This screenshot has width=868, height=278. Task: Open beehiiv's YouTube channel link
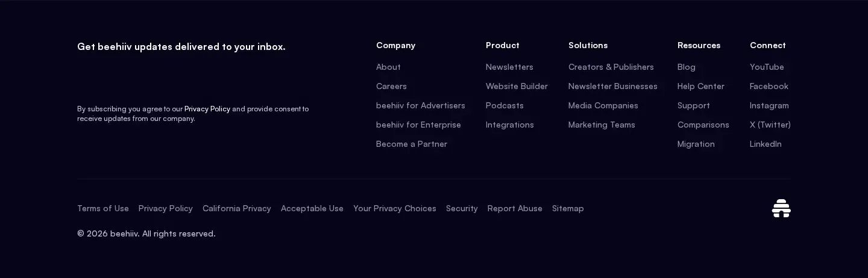767,67
